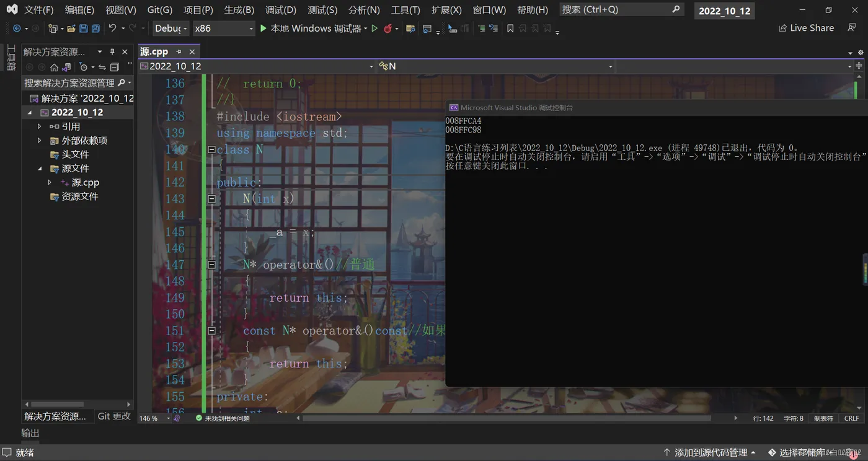Click the CRLF line ending indicator
This screenshot has height=461, width=868.
(852, 418)
